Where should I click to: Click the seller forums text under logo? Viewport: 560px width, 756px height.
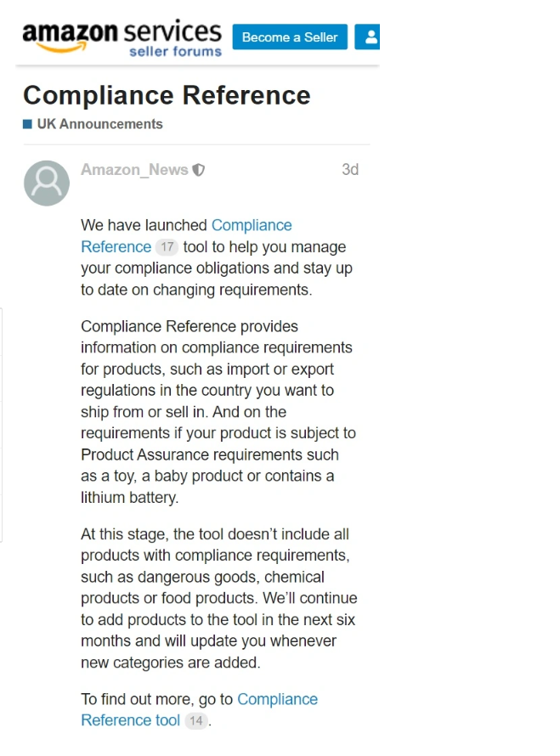[x=176, y=52]
